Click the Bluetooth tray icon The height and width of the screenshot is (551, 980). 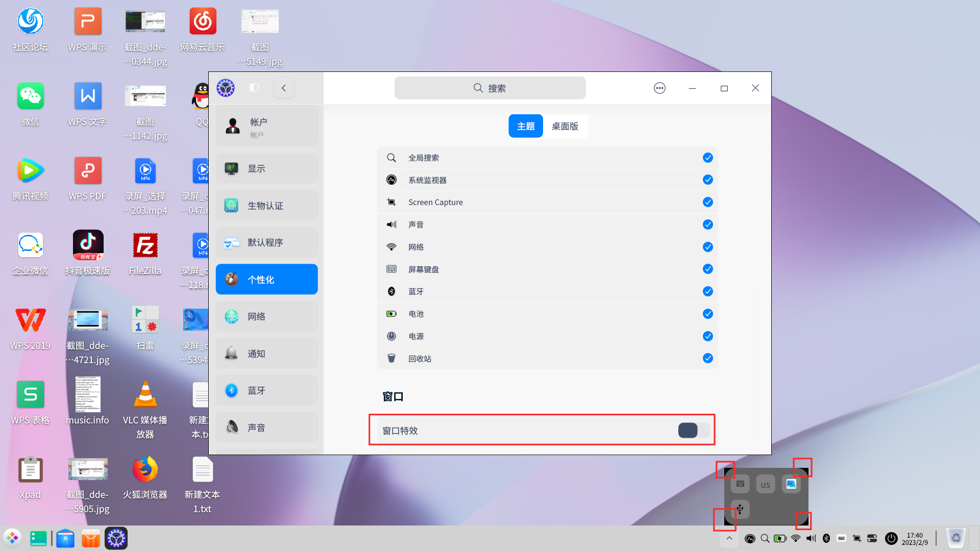point(826,538)
